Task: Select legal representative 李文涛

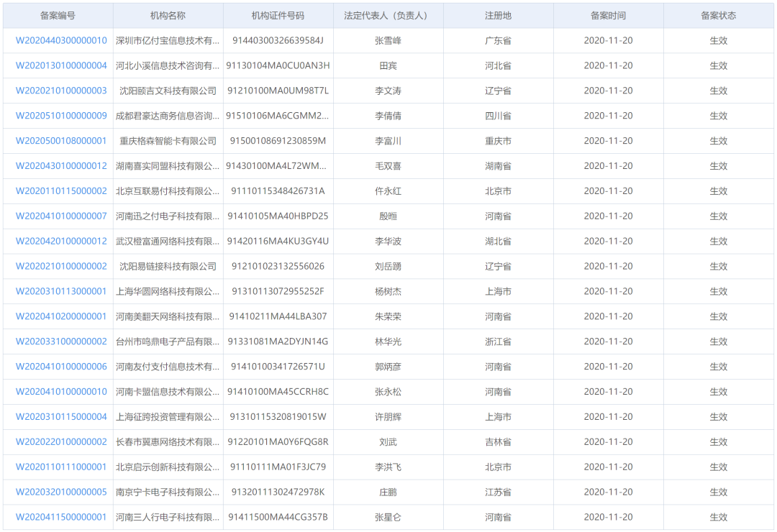Action: coord(388,91)
